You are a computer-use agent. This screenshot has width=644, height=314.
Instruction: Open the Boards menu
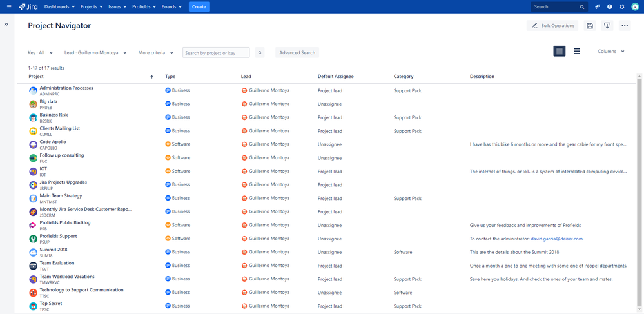tap(171, 6)
